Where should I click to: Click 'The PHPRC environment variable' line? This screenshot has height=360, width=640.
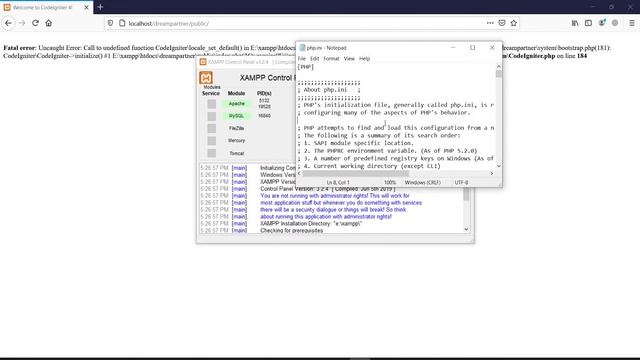point(387,151)
